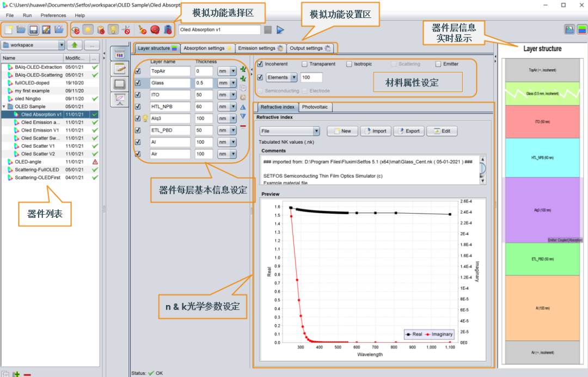This screenshot has width=588, height=377.
Task: Add layer with top green plus icon
Action: tap(243, 69)
